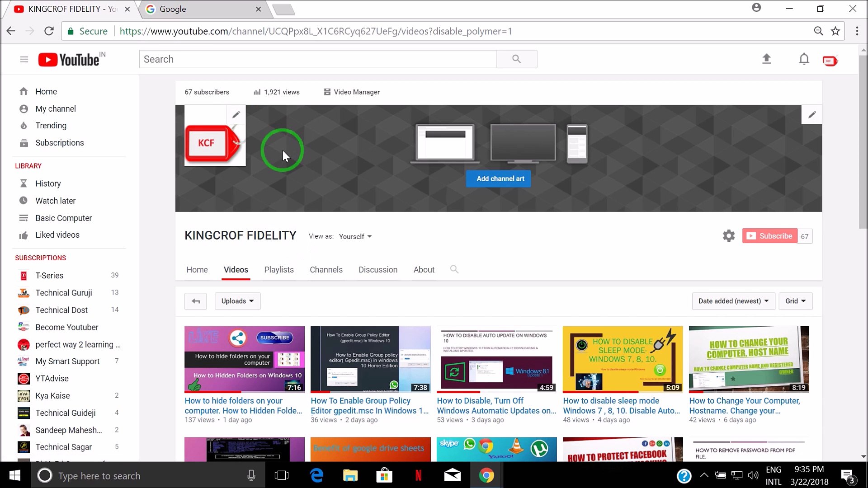This screenshot has width=868, height=488.
Task: Open the hide folders video thumbnail
Action: coord(244,359)
